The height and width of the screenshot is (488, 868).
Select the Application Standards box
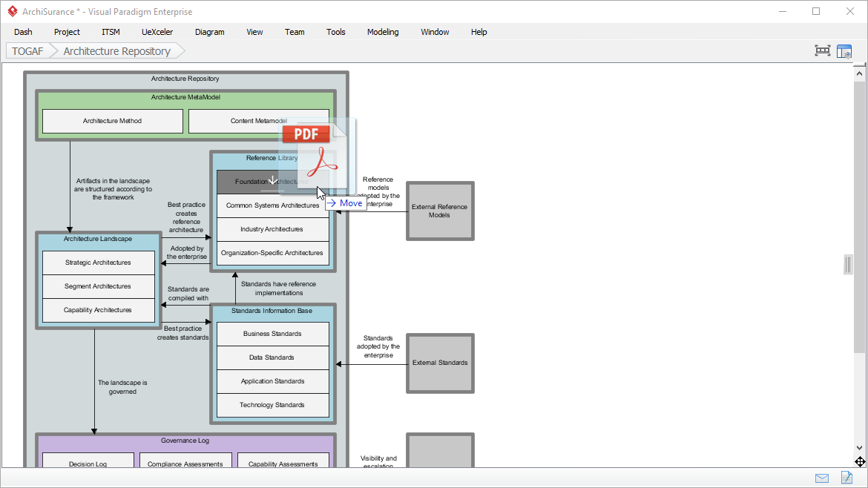(x=272, y=381)
